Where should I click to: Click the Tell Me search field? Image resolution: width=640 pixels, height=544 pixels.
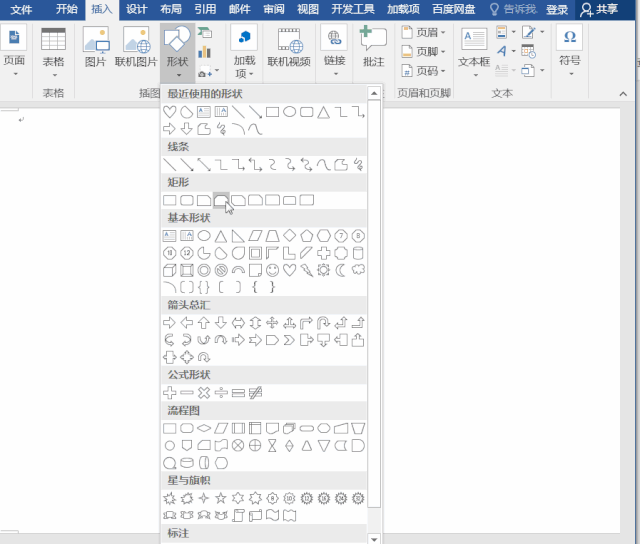pos(513,9)
